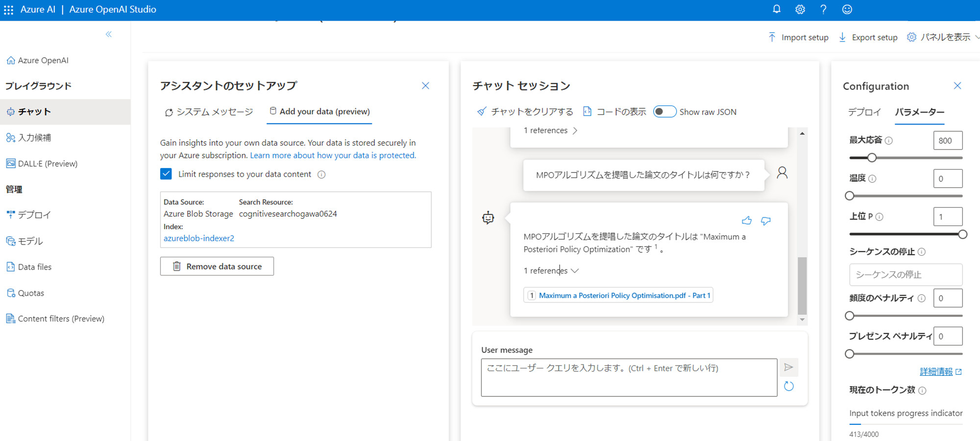Click thumbs down on the response
980x441 pixels.
pyautogui.click(x=766, y=221)
